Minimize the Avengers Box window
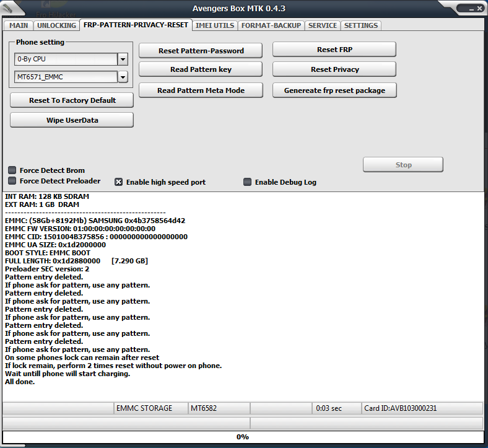 [x=471, y=9]
